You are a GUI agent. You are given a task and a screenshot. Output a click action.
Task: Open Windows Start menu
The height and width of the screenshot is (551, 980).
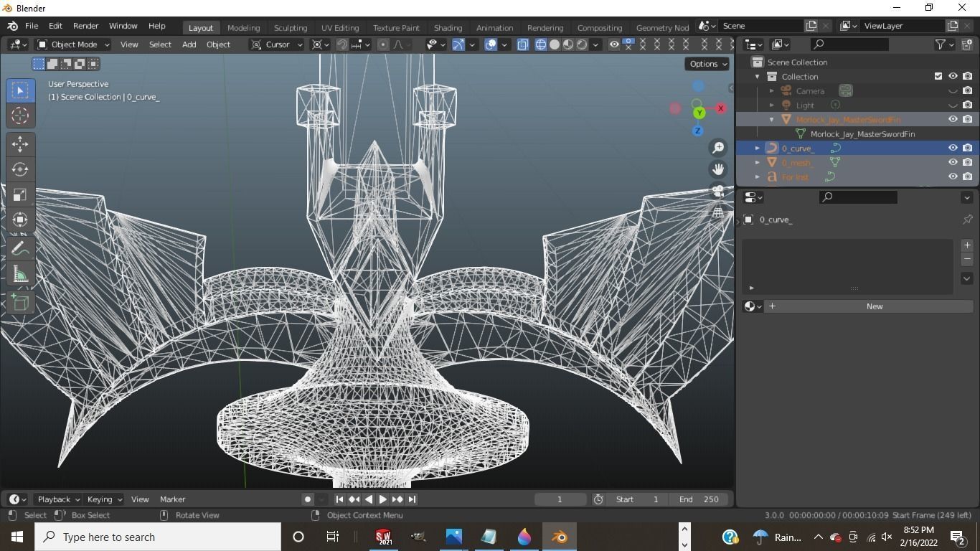[17, 537]
